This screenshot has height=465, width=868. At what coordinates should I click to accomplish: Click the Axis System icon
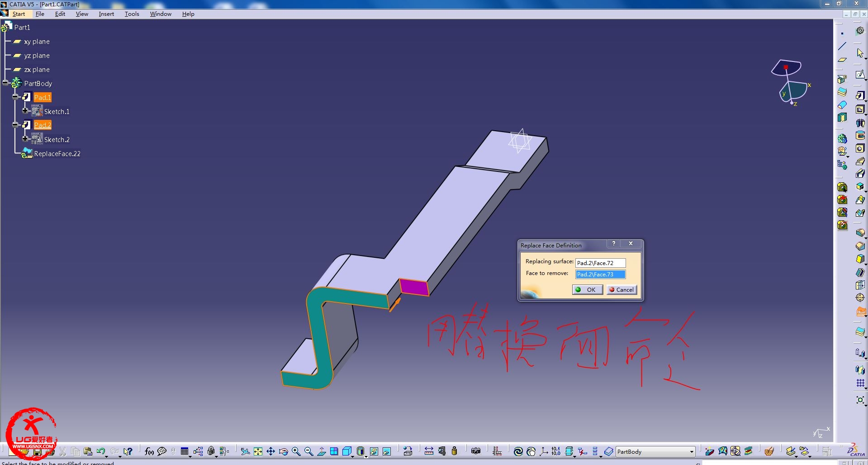(544, 451)
